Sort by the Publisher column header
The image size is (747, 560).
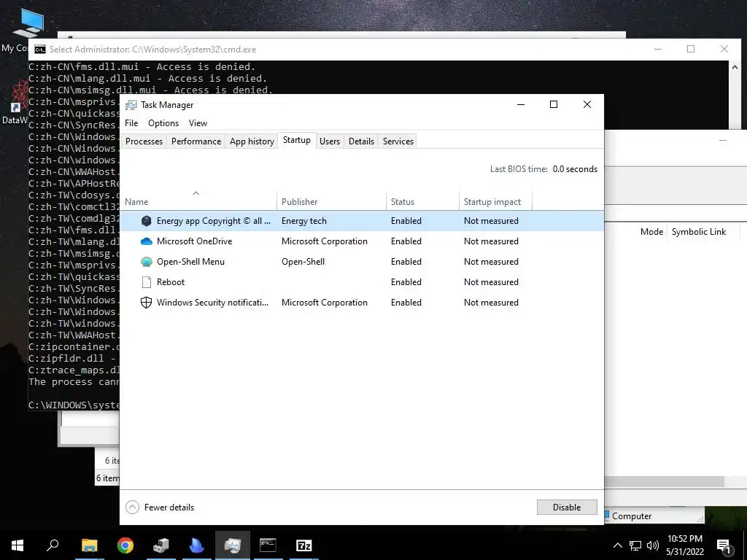(x=331, y=202)
